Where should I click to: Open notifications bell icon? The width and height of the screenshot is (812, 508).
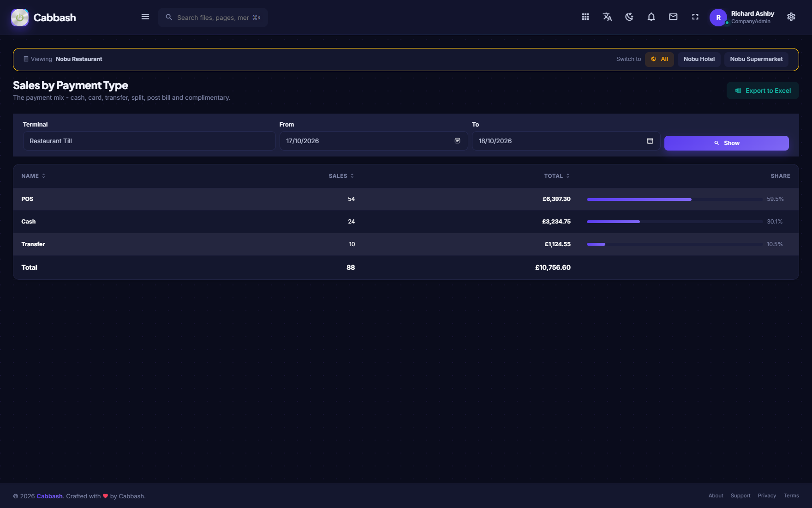pos(651,17)
